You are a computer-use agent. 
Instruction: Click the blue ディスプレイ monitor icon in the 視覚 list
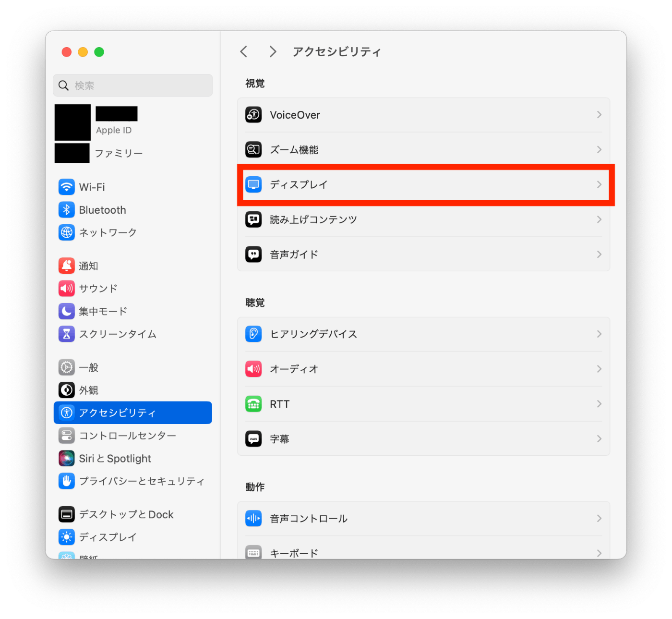[x=253, y=184]
